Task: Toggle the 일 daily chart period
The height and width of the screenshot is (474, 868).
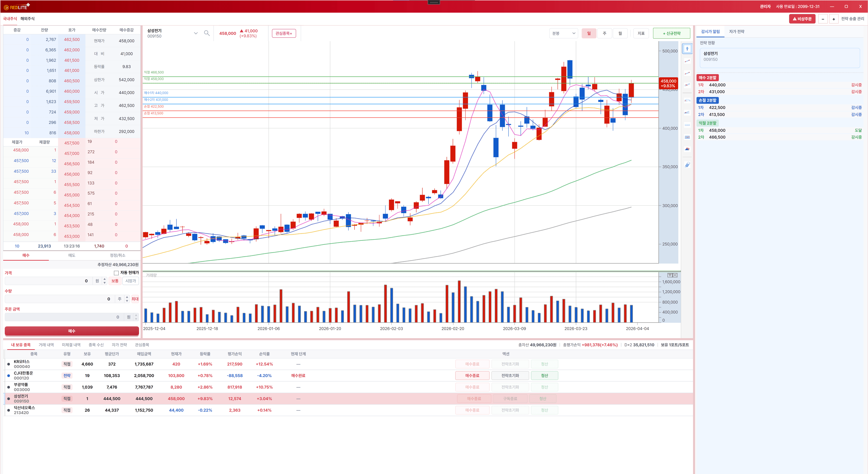Action: click(x=589, y=33)
